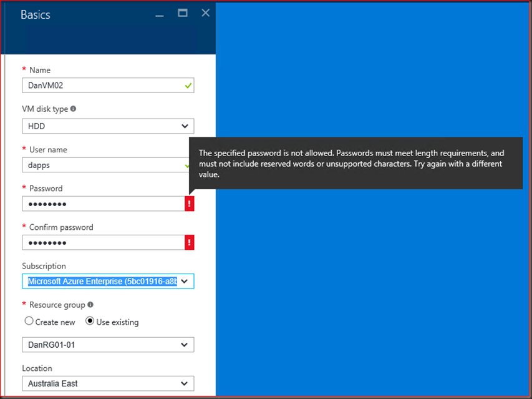Click the Resource group info icon
Screen dimensions: 532x399
coord(90,305)
